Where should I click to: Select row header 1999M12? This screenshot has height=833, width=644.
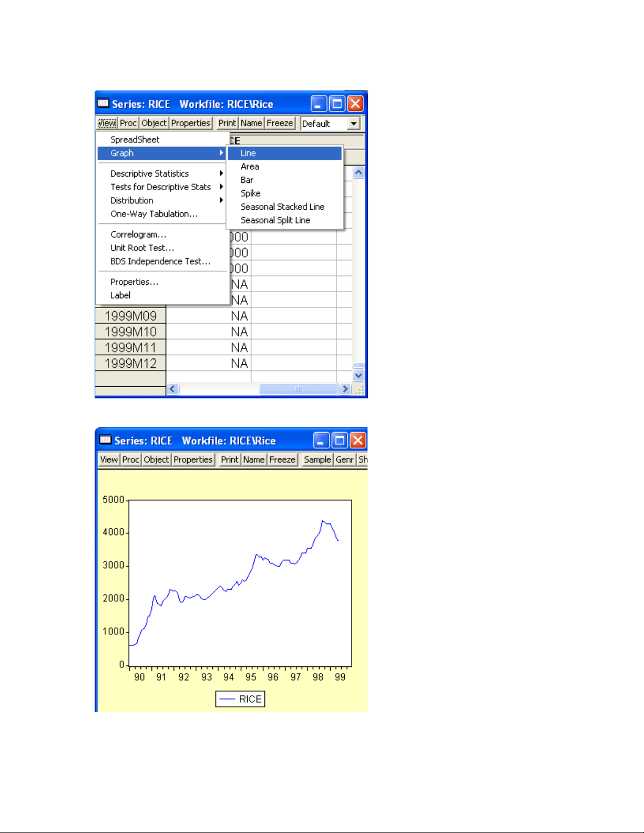tap(130, 363)
